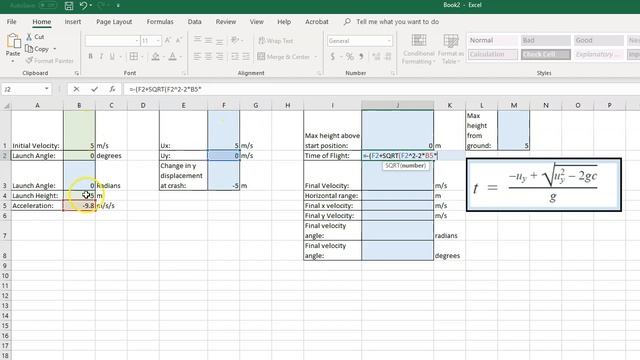Open the Page Layout tab
Viewport: 640px width, 360px height.
click(114, 22)
